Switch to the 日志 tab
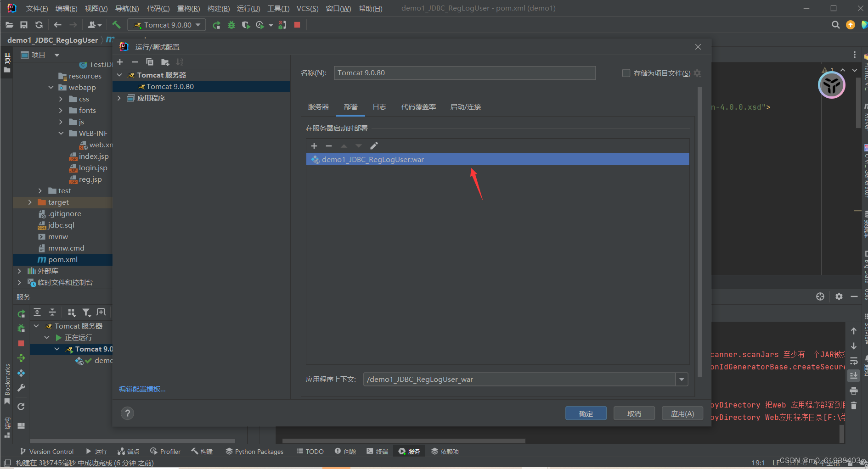The image size is (868, 469). (x=379, y=107)
